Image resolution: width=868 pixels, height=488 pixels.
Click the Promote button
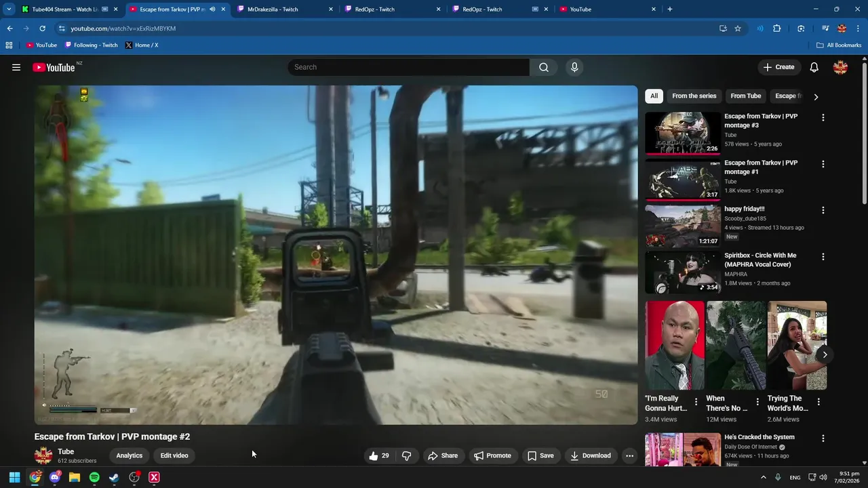(492, 455)
